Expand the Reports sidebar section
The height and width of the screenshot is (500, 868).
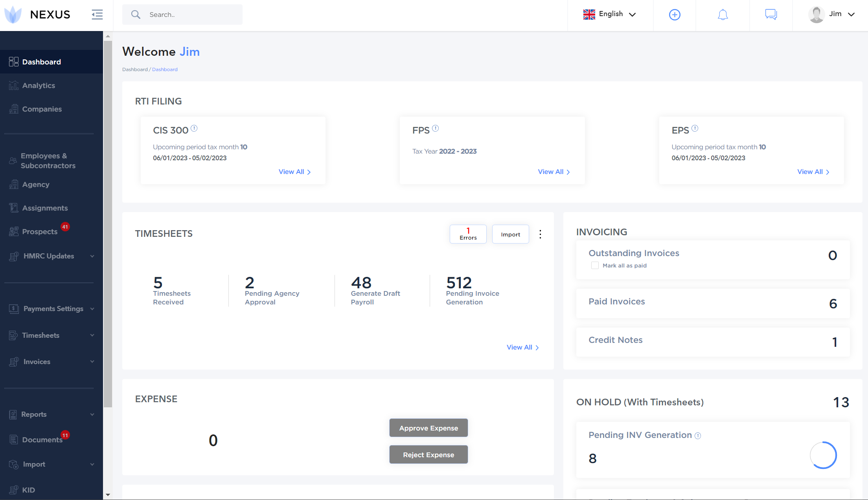[x=34, y=414]
